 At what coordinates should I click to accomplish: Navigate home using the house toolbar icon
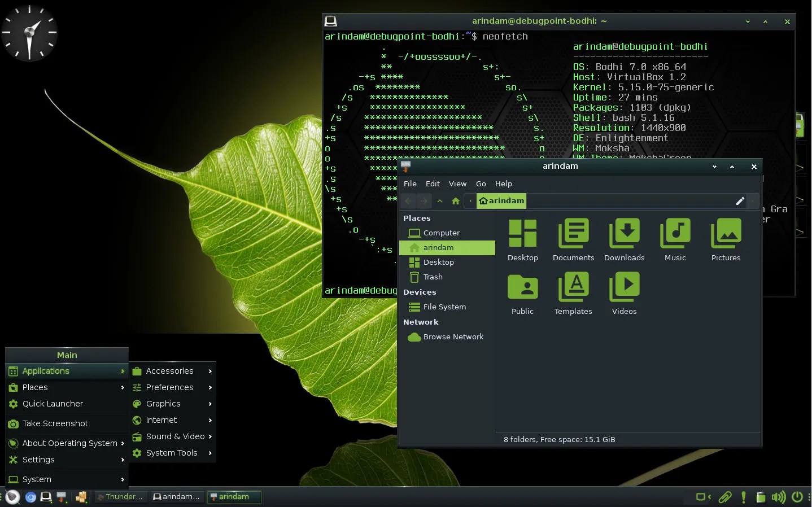[x=455, y=201]
